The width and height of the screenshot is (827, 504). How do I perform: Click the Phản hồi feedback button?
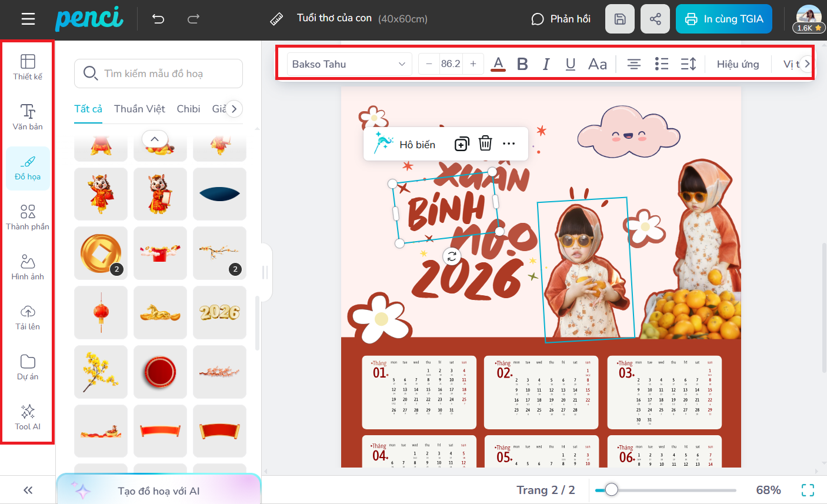tap(561, 19)
